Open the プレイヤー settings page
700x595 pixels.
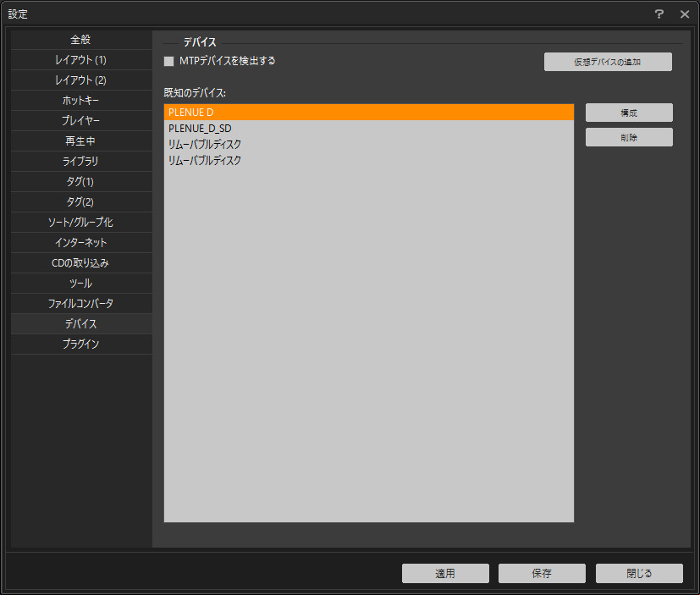(81, 121)
